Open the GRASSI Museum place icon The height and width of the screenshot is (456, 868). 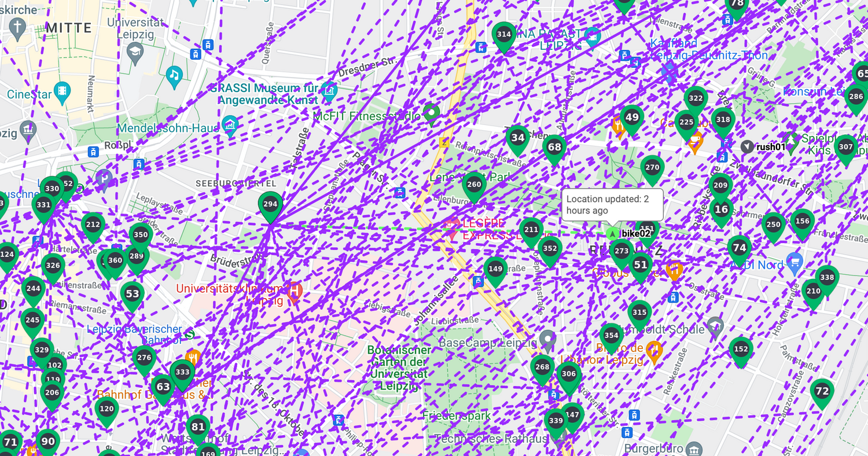click(329, 90)
